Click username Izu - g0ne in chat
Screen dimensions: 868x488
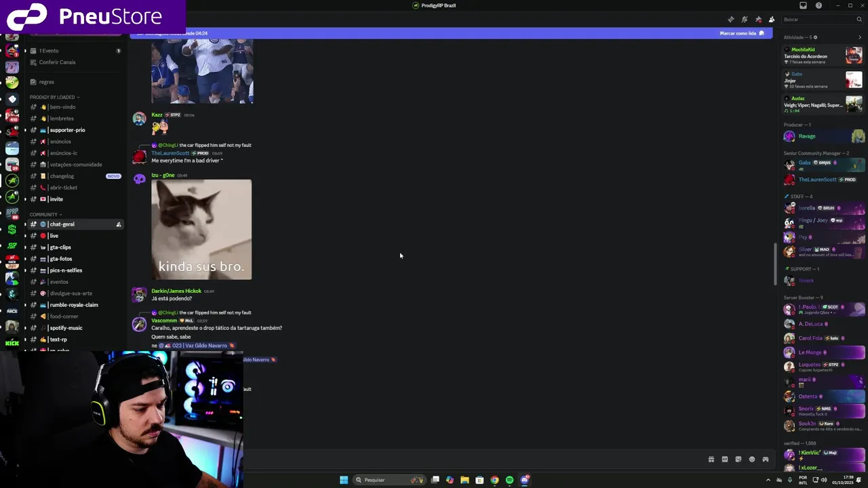(163, 175)
